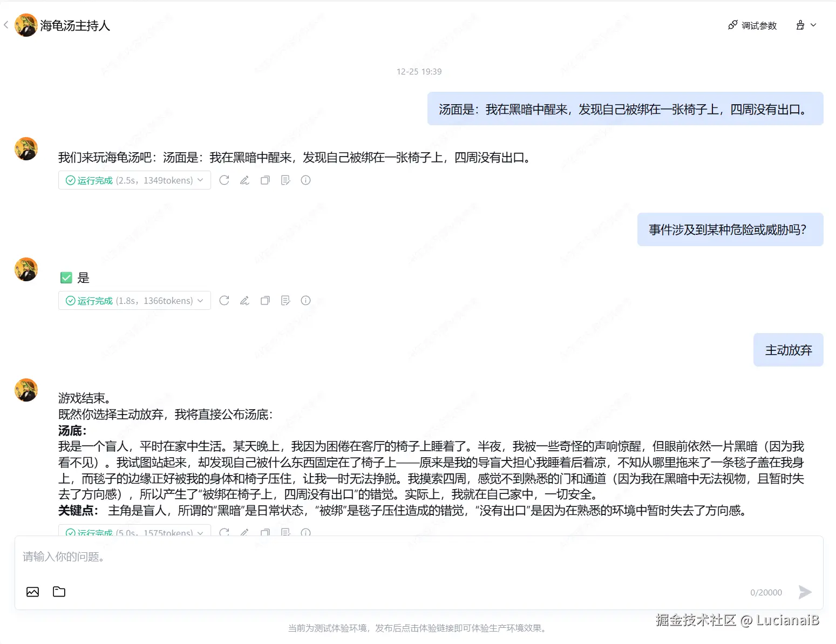836x644 pixels.
Task: Click the 请输入你的问题 input field
Action: coord(216,557)
